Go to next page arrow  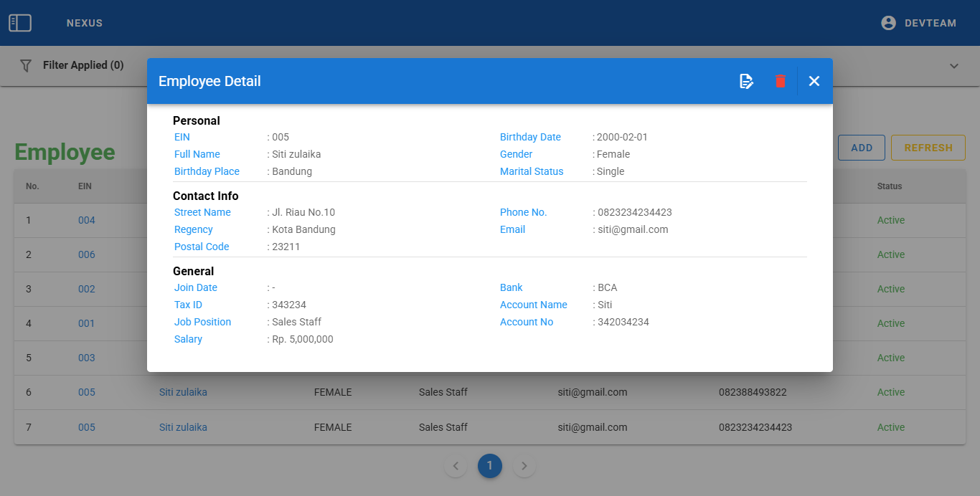[524, 466]
